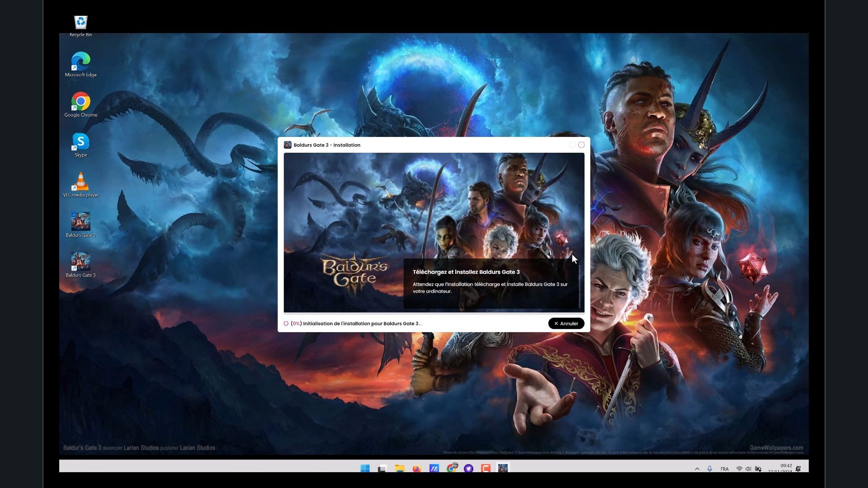Open the Wi-Fi network tray icon
This screenshot has height=488, width=868.
tap(739, 469)
